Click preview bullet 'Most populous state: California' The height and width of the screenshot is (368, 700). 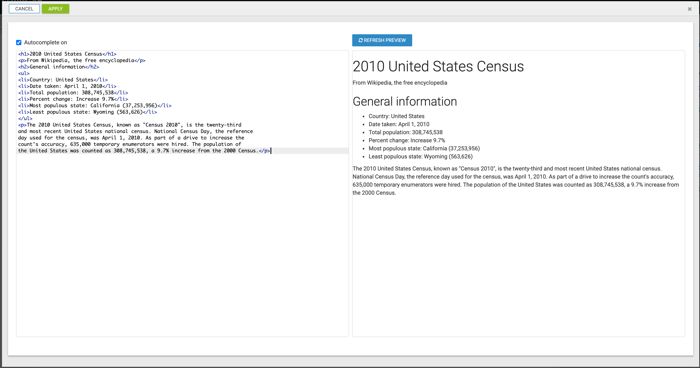point(424,148)
